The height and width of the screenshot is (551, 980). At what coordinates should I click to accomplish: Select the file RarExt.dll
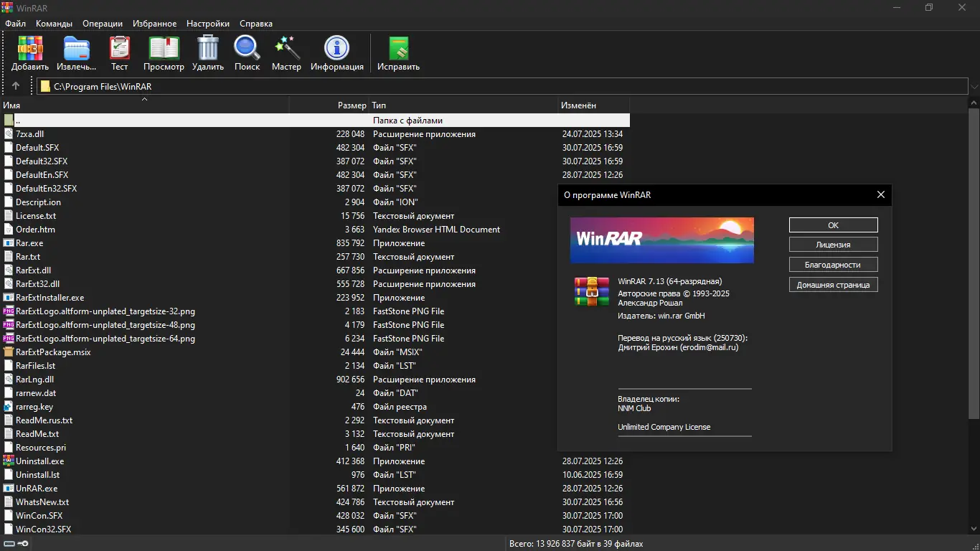pyautogui.click(x=33, y=270)
